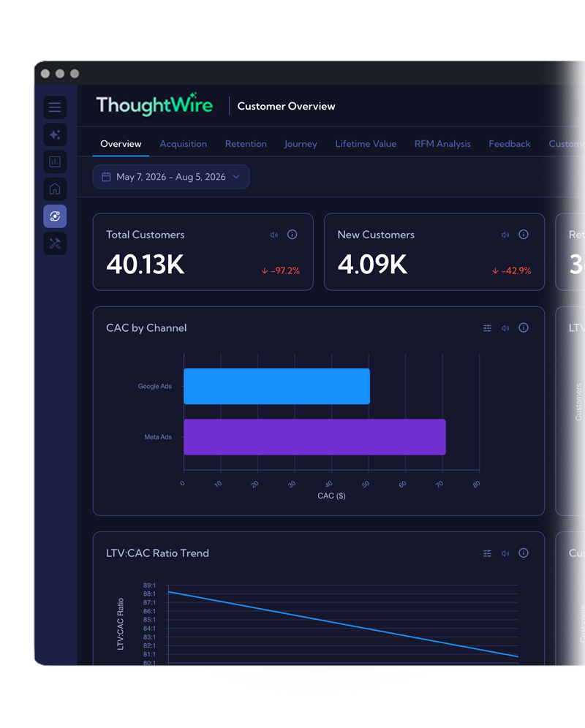Switch to the Overview tab
The image size is (585, 728).
tap(121, 144)
